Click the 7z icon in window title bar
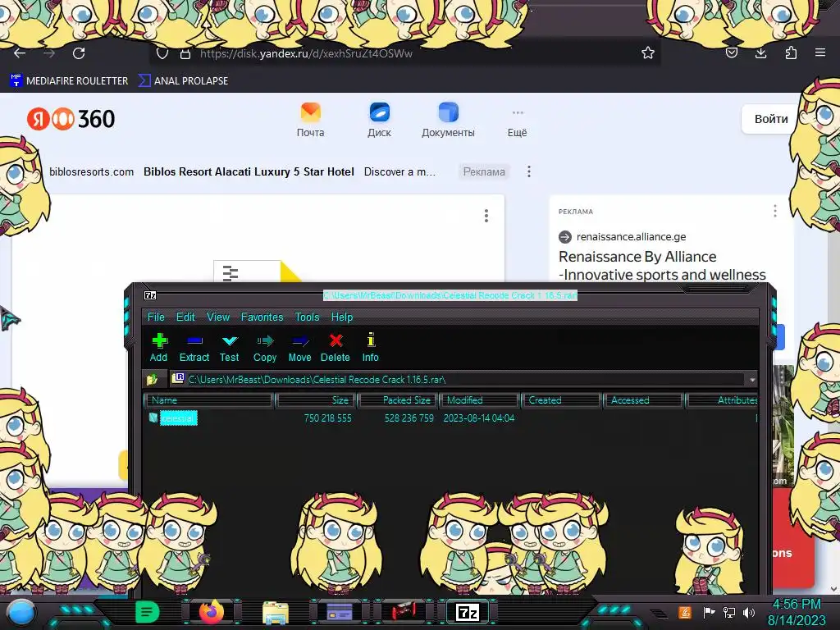 coord(150,295)
